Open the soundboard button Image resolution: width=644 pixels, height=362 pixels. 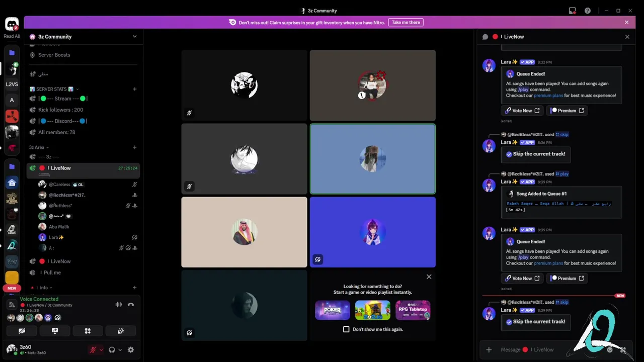[x=121, y=331]
